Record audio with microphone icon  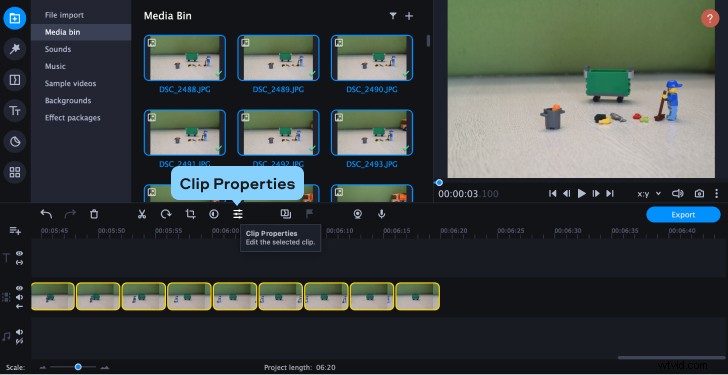pyautogui.click(x=382, y=214)
